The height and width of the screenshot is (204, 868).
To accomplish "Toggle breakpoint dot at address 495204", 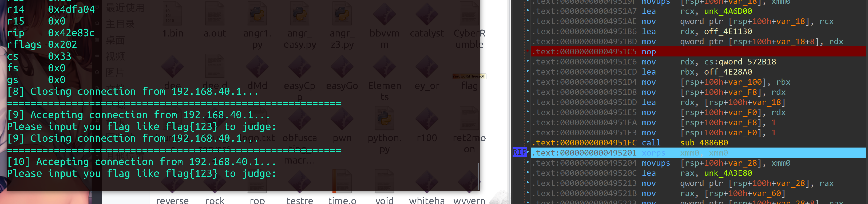I will 528,163.
